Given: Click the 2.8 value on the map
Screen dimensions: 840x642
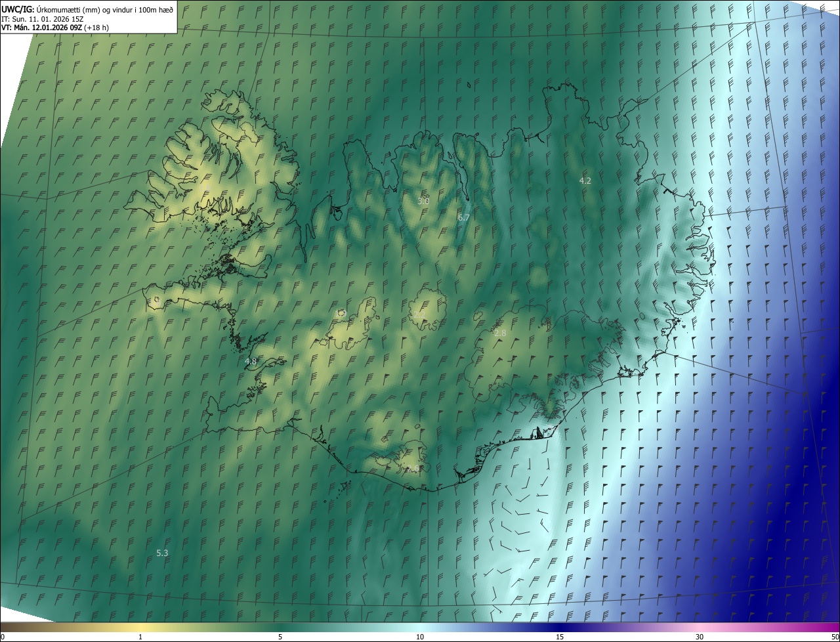Looking at the screenshot, I should (x=500, y=333).
